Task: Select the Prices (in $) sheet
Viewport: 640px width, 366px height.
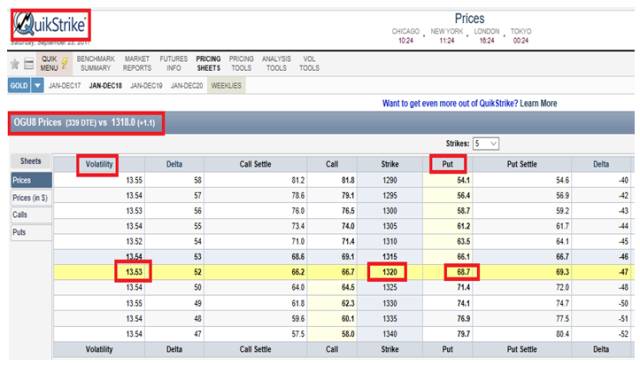Action: [30, 198]
